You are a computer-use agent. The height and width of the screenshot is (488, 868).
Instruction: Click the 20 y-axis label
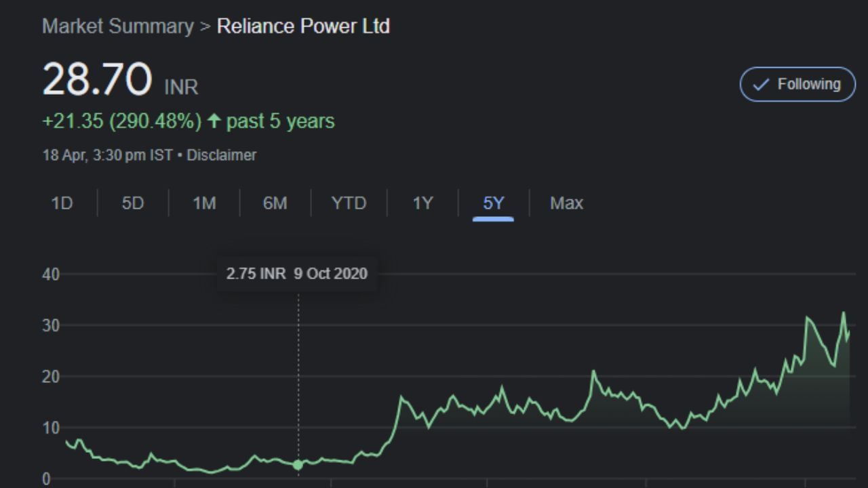51,377
